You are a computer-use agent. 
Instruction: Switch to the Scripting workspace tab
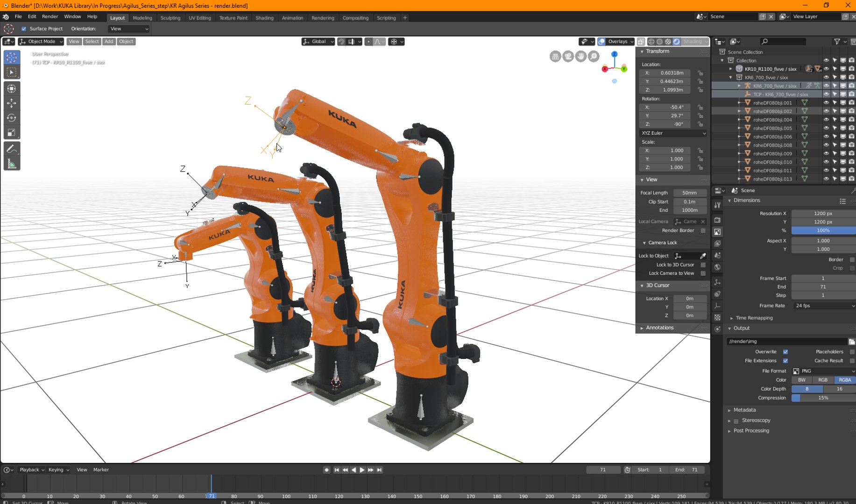pos(386,18)
